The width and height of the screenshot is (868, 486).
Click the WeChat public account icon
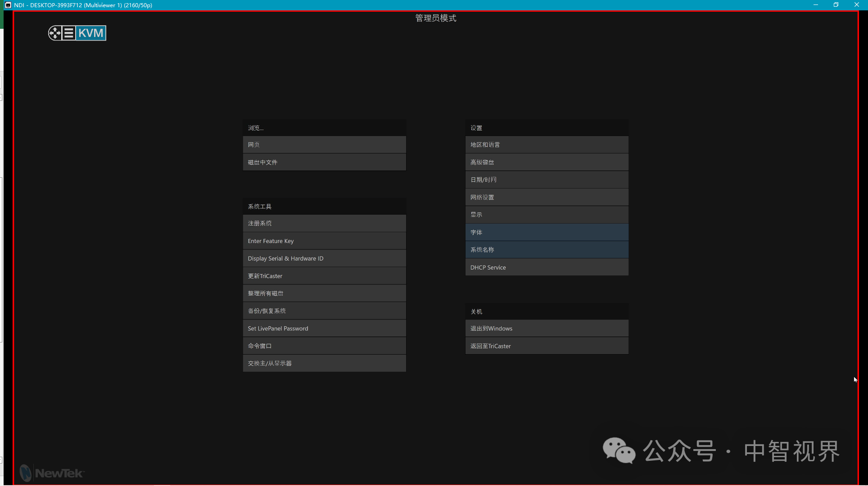619,450
